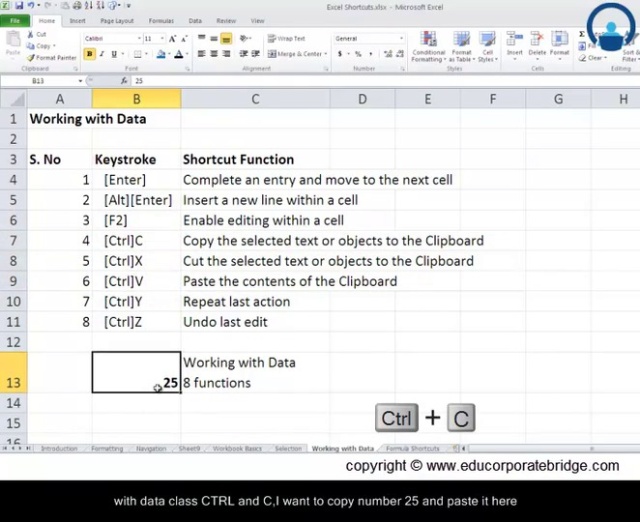Switch to Data ribbon tab
The height and width of the screenshot is (522, 640).
(195, 21)
